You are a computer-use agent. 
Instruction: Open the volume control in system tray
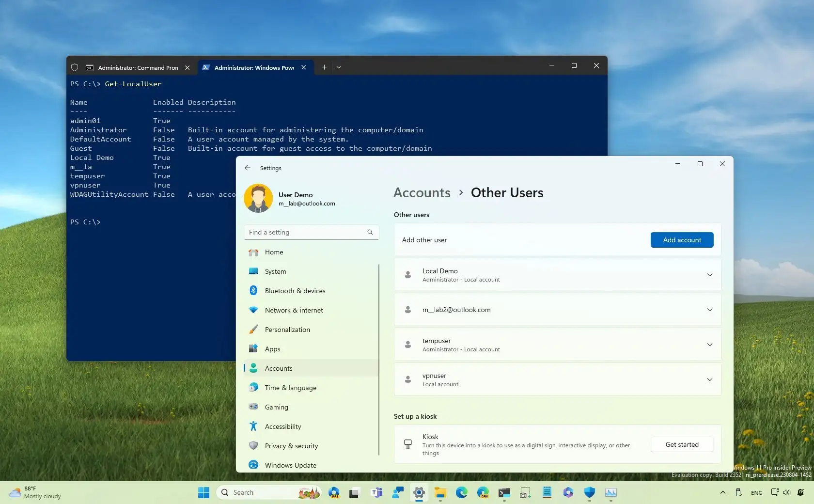[x=786, y=492]
